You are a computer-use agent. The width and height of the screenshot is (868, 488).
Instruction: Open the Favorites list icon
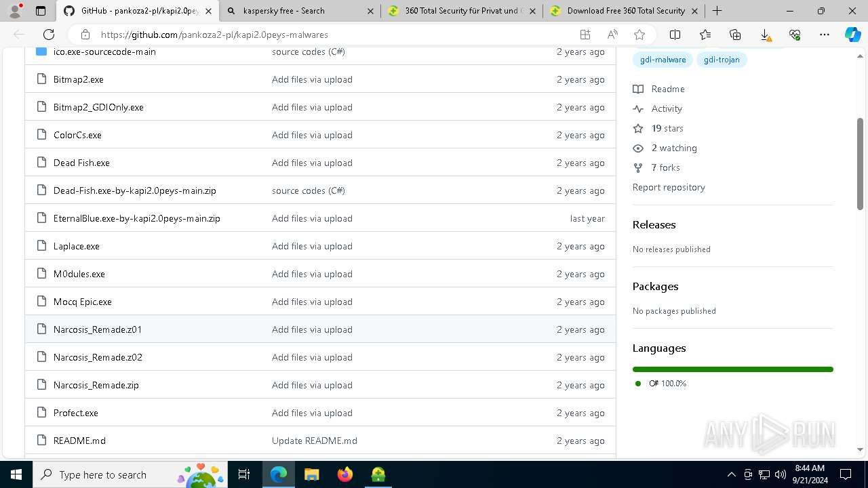[x=705, y=35]
